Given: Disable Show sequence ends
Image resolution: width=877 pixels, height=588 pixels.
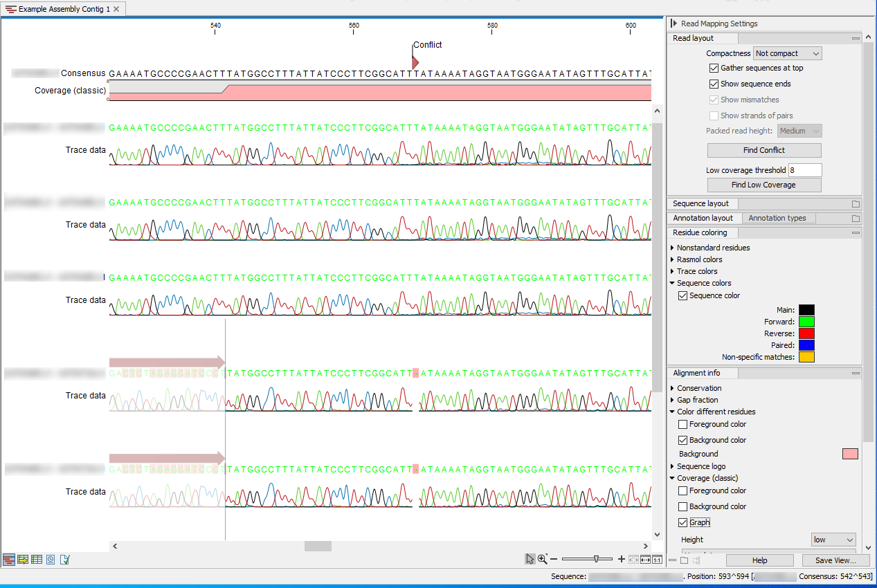Looking at the screenshot, I should point(714,84).
